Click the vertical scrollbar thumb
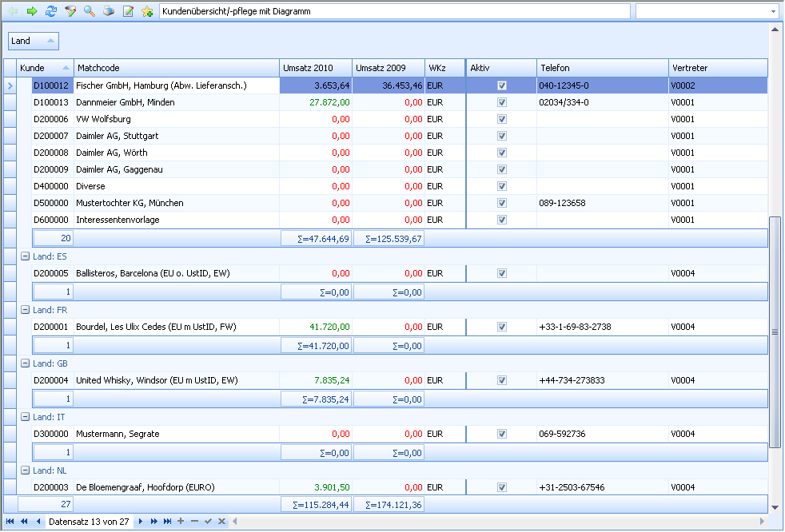785x532 pixels. click(775, 332)
